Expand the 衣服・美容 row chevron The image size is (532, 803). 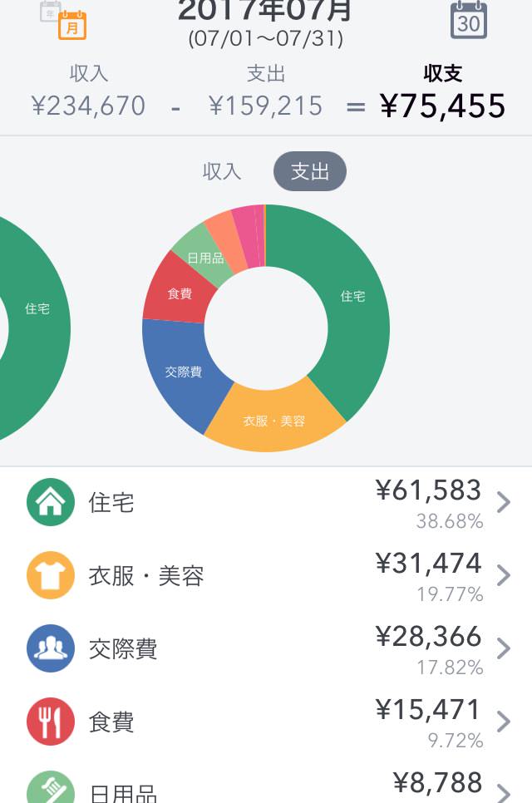[x=504, y=575]
